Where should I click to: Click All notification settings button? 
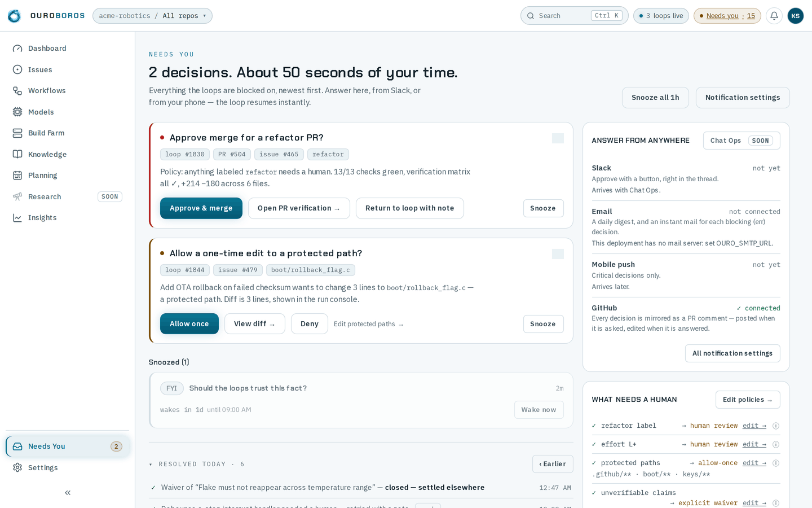click(x=732, y=353)
